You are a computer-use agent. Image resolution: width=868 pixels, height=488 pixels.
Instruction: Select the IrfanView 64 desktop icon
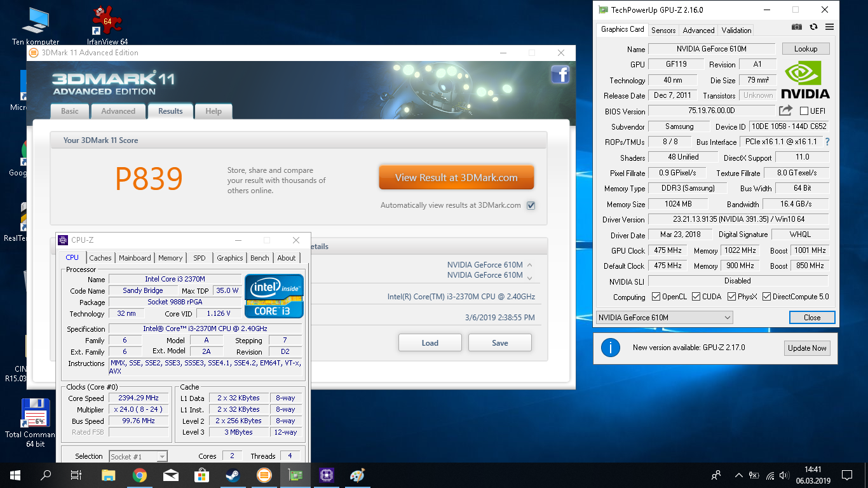(x=107, y=26)
